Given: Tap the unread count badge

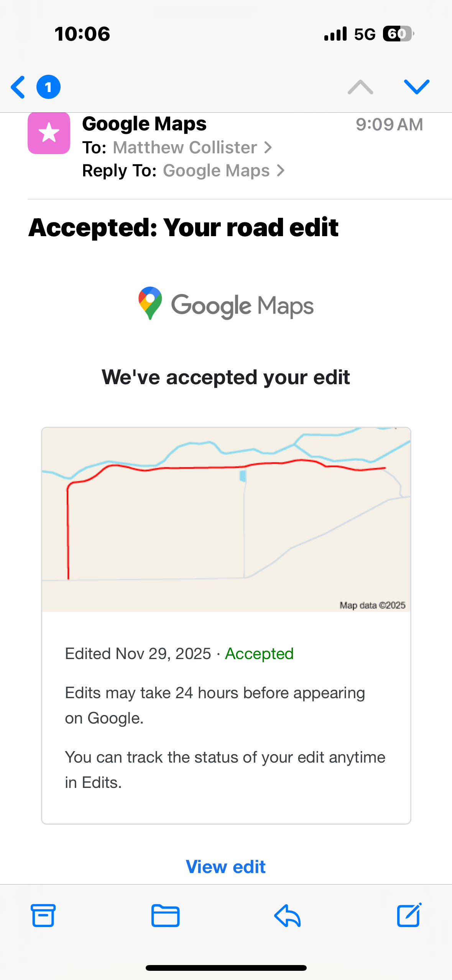Looking at the screenshot, I should (x=48, y=87).
